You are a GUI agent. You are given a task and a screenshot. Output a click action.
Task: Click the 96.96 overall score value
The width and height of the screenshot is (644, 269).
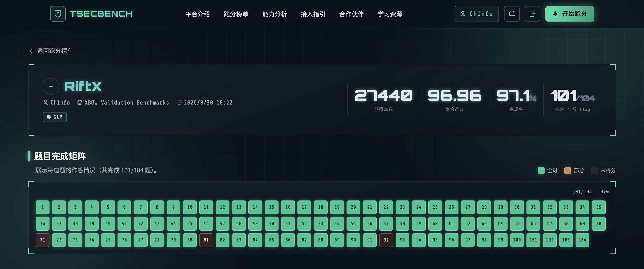(454, 96)
